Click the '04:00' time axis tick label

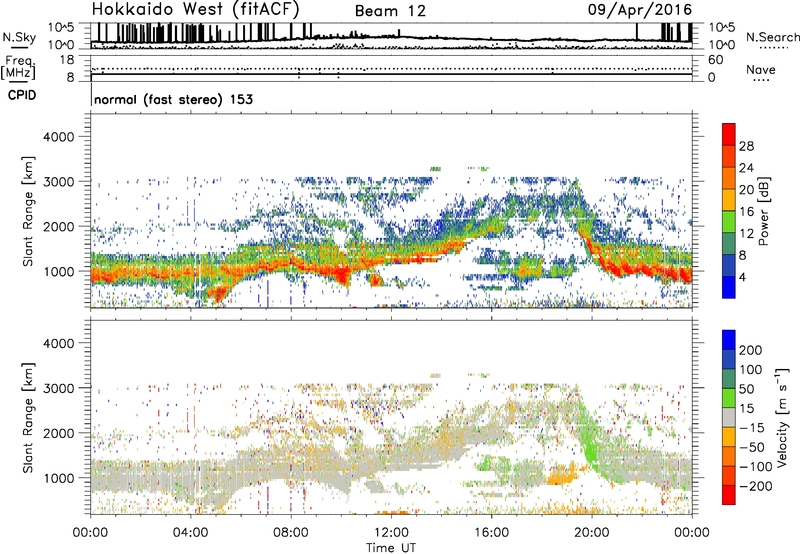coord(190,533)
